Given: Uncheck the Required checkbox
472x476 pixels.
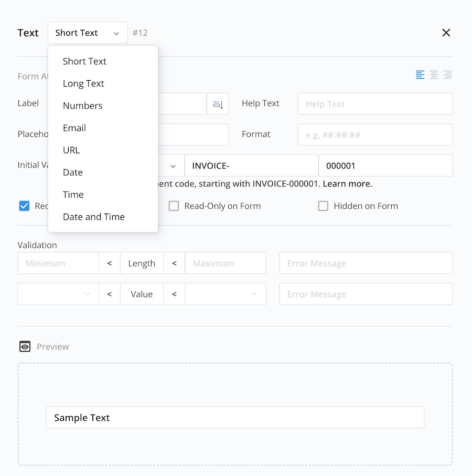Looking at the screenshot, I should [24, 206].
